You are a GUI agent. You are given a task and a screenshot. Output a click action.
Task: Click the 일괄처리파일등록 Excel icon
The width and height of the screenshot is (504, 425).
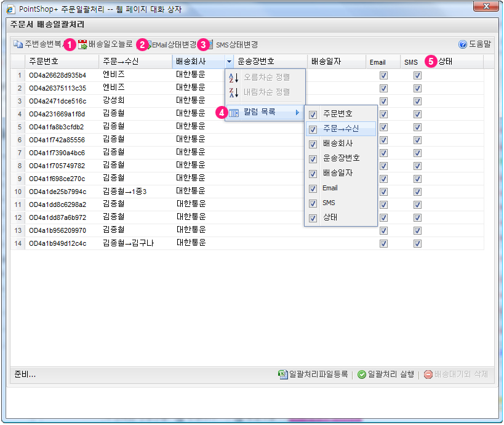coord(283,374)
